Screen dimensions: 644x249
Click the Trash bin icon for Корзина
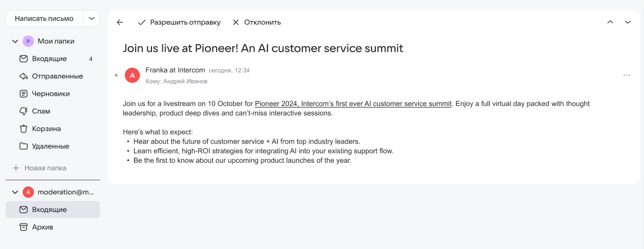pos(23,128)
